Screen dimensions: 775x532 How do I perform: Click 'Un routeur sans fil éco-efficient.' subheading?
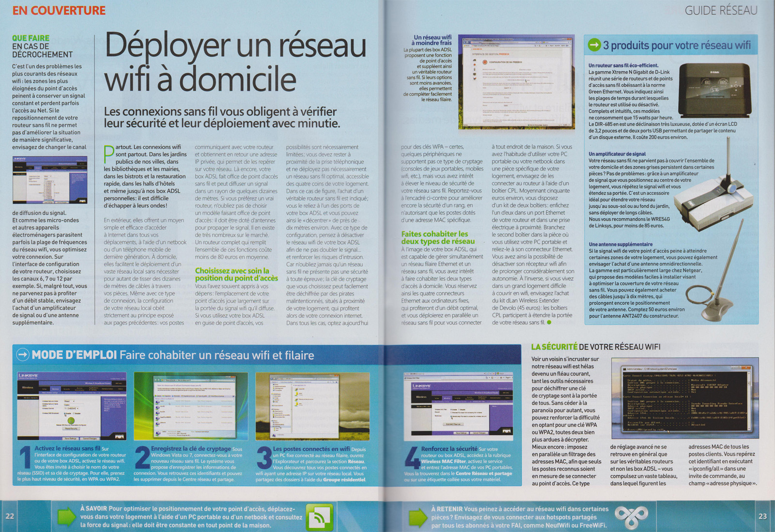pos(623,65)
